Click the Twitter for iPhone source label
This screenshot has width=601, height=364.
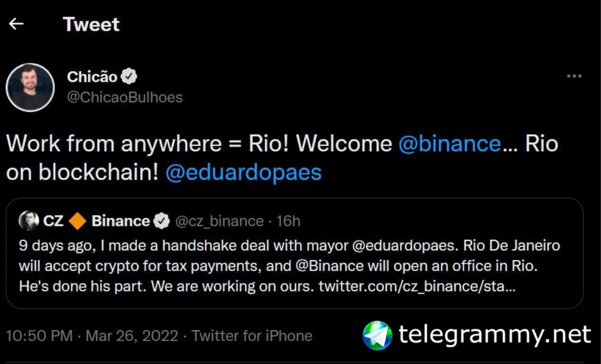[x=252, y=336]
